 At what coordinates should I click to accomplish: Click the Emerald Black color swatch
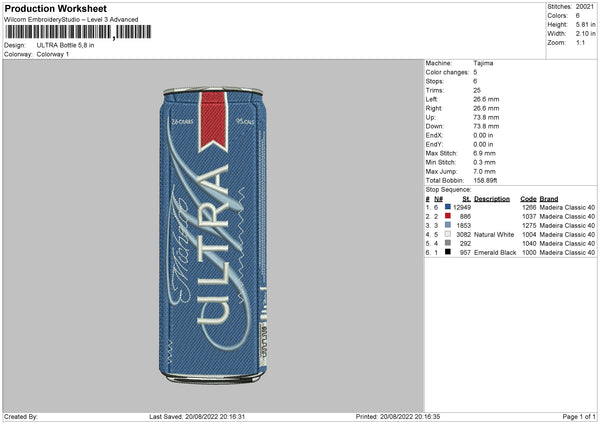pyautogui.click(x=448, y=252)
